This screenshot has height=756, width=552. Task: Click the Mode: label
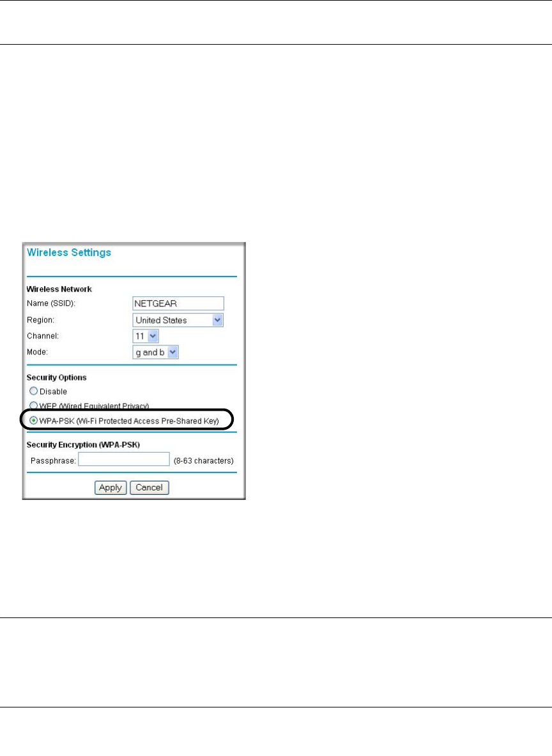pos(38,352)
